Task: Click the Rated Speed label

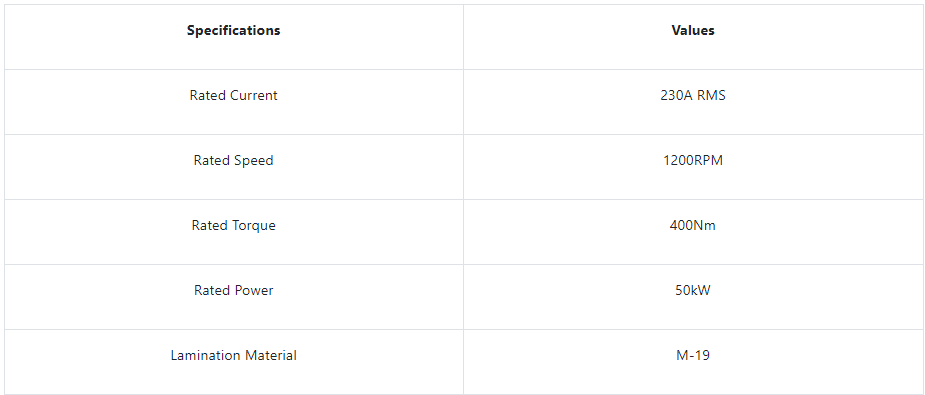Action: coord(234,160)
